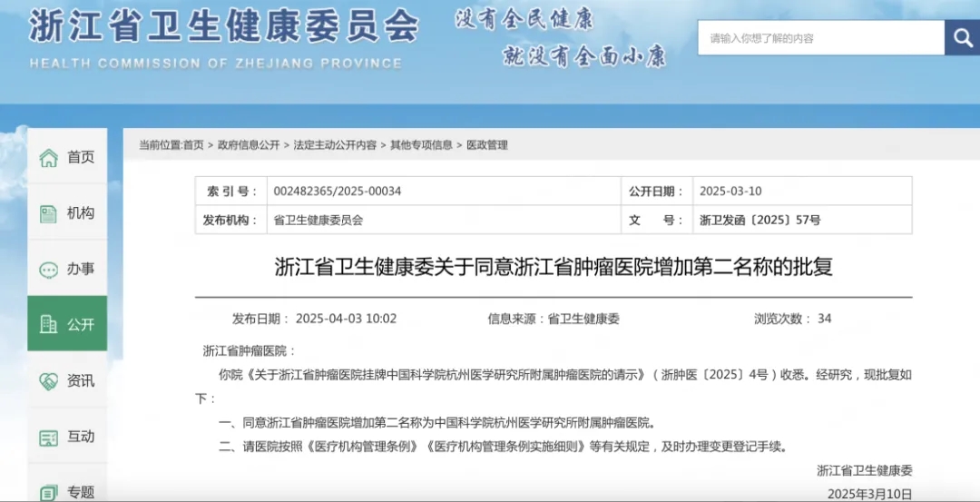Select document number 浙卫发函〔2025〕57号
980x502 pixels.
point(760,220)
